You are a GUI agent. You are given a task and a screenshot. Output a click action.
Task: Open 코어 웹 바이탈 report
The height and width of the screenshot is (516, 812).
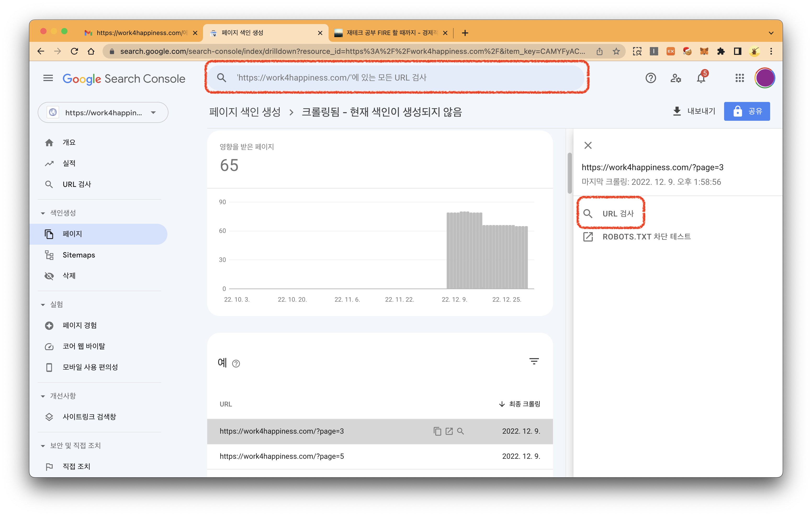[x=84, y=346]
